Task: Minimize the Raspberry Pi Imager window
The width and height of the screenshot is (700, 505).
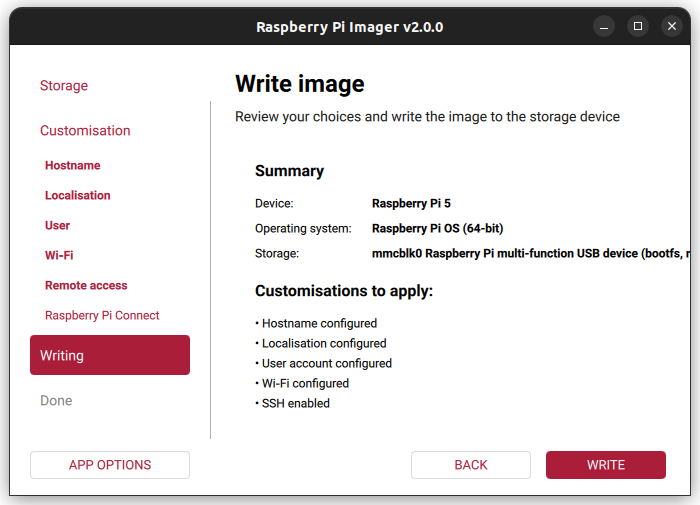Action: point(602,26)
